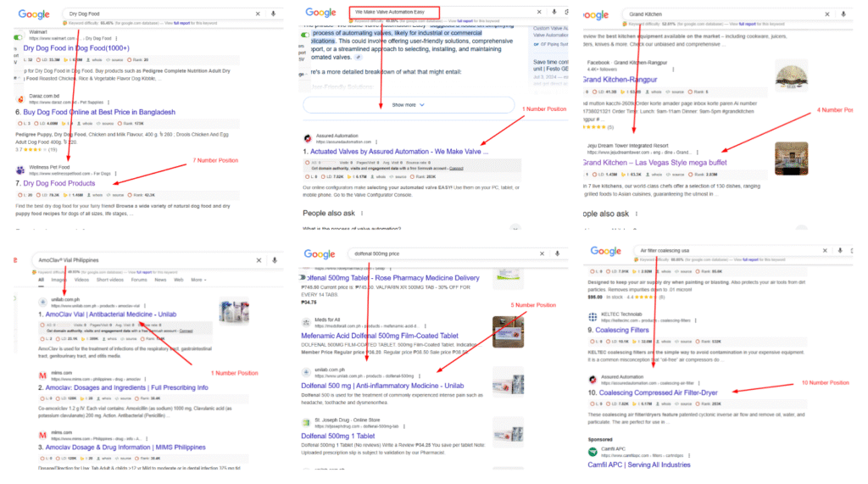Open 'Coalescing Compressed Air Filter-Dryer' result
The image size is (868, 484).
(x=658, y=392)
